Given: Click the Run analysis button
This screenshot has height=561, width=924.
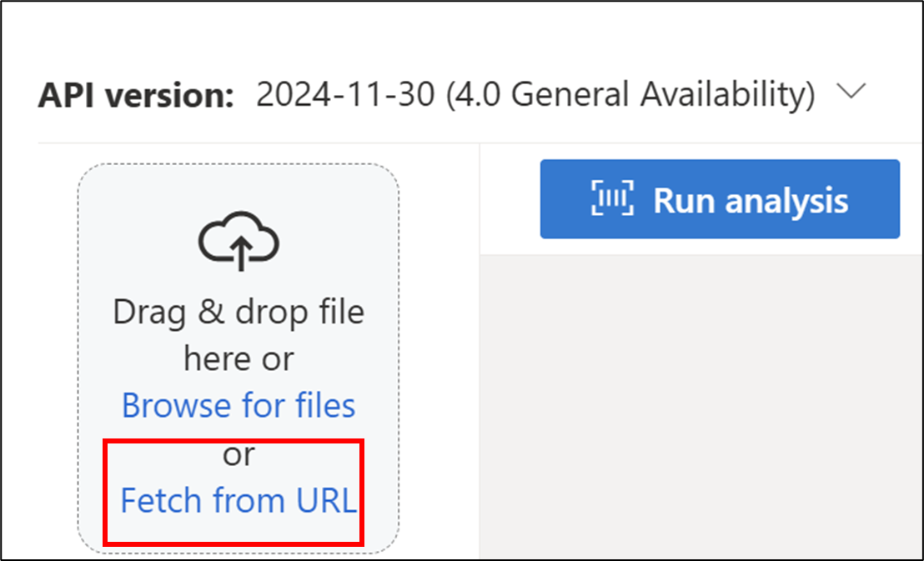Looking at the screenshot, I should [x=720, y=198].
